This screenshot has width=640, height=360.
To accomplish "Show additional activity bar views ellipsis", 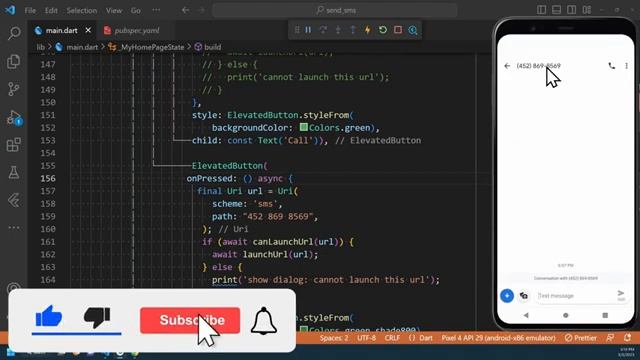I will 14,228.
